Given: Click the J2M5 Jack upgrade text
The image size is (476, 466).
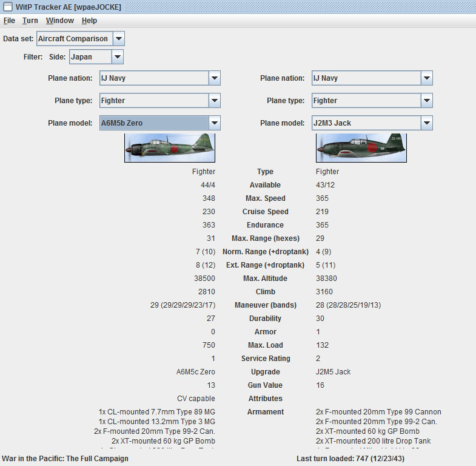Looking at the screenshot, I should [x=333, y=372].
